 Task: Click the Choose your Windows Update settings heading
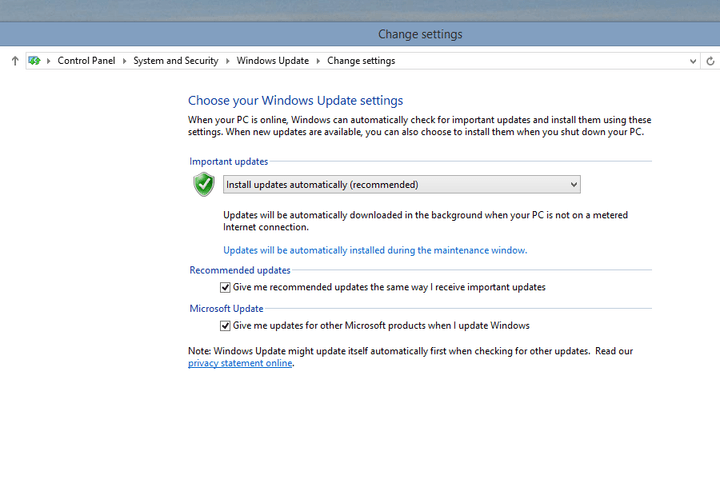pos(296,101)
